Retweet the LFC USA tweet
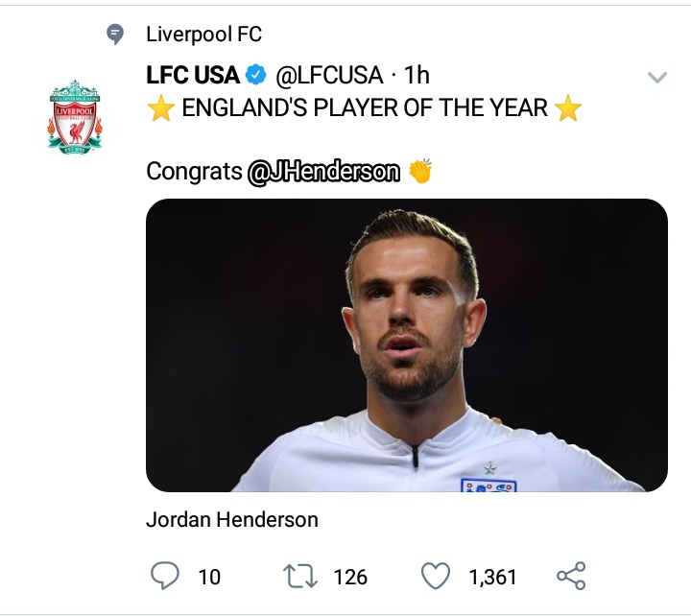Image resolution: width=691 pixels, height=616 pixels. click(x=301, y=576)
